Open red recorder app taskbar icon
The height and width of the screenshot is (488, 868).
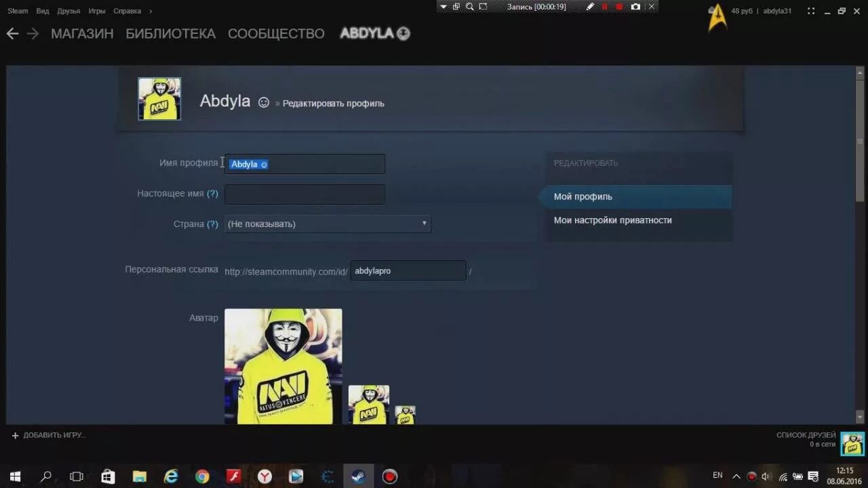coord(389,476)
